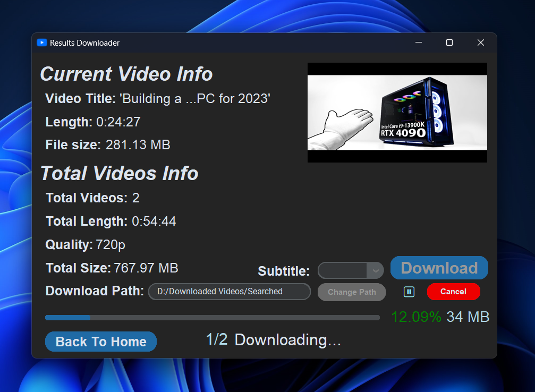Screen dimensions: 535x392
Task: Open the RTX 4090 video thumbnail
Action: click(397, 113)
